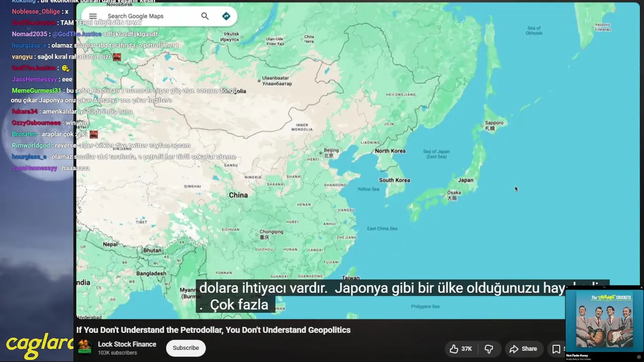
Task: Share the YouTube video
Action: click(523, 348)
